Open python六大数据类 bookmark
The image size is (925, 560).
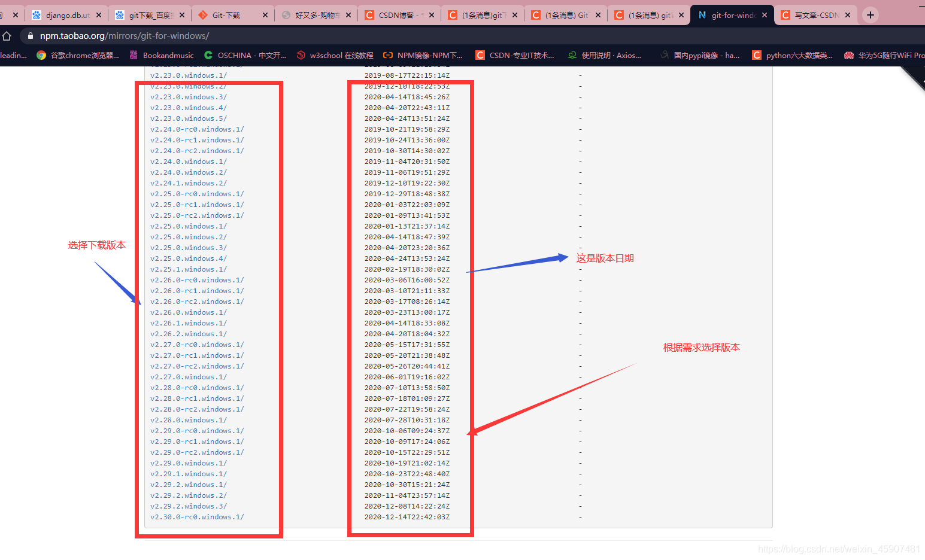[x=793, y=55]
